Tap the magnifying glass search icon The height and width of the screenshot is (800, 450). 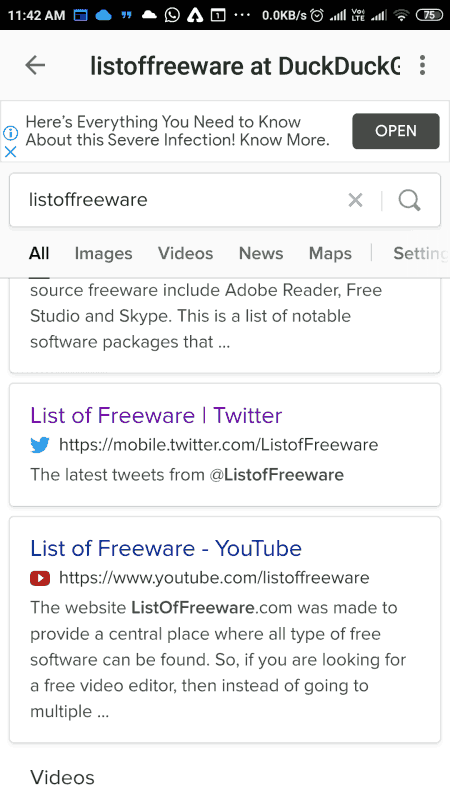(x=410, y=201)
